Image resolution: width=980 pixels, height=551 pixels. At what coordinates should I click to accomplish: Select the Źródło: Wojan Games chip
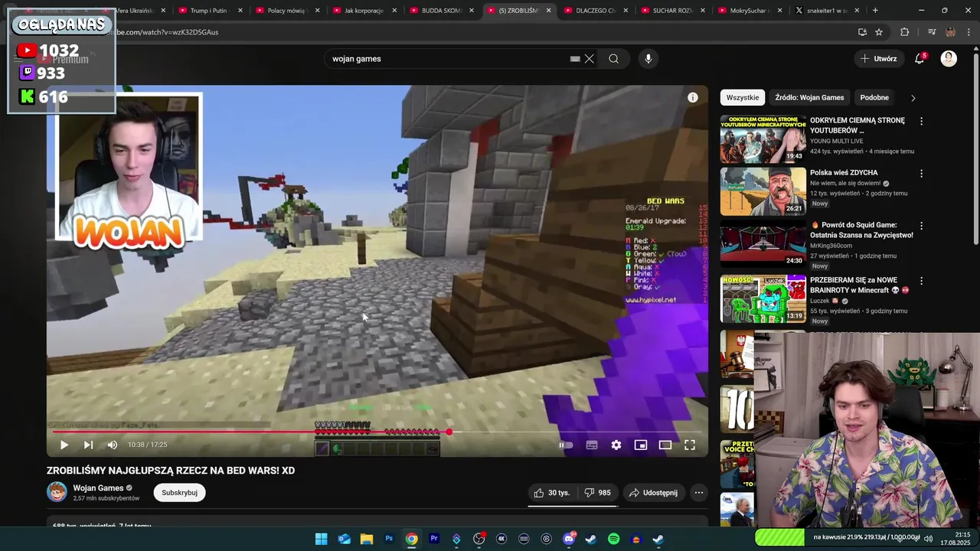[809, 97]
